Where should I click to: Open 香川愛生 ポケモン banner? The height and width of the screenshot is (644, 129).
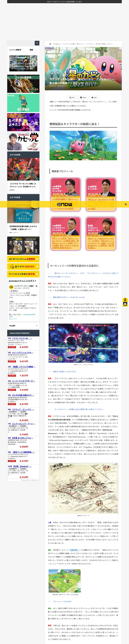[x=23, y=122]
